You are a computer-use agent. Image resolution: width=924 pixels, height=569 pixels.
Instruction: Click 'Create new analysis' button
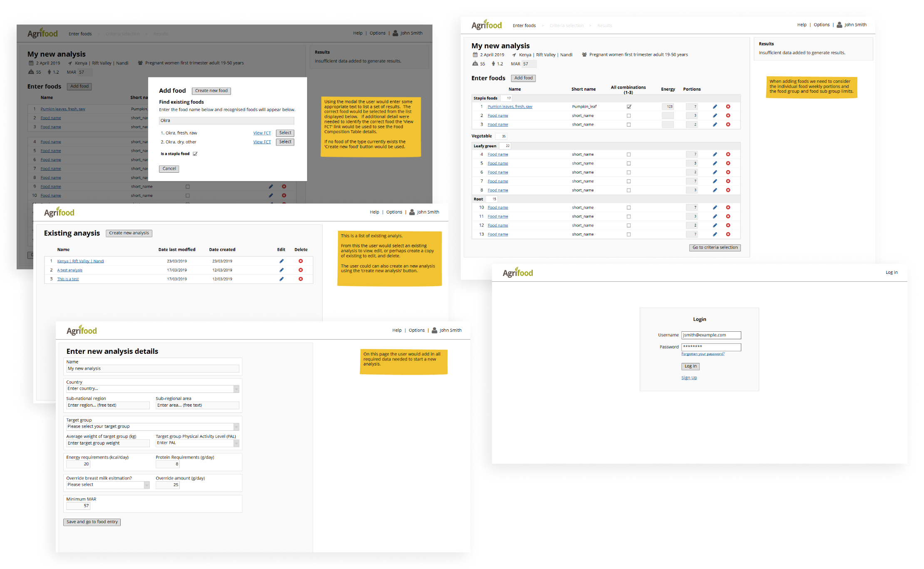pos(129,233)
